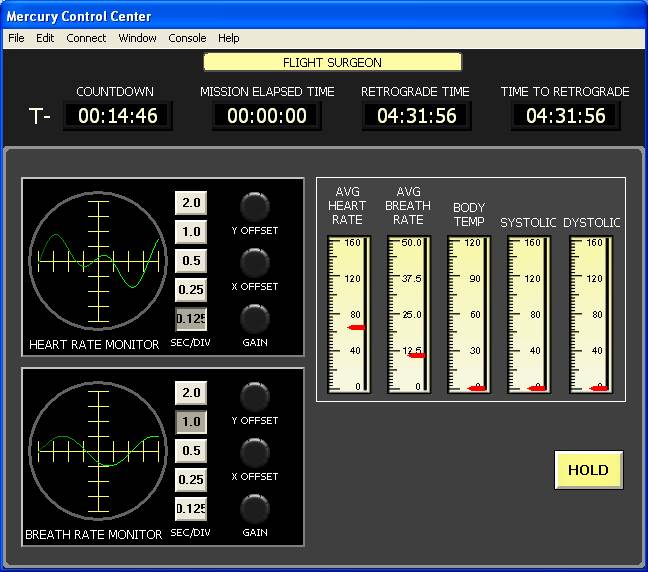Click the heart rate monitor GAIN knob
Image resolution: width=648 pixels, height=572 pixels.
click(x=255, y=318)
